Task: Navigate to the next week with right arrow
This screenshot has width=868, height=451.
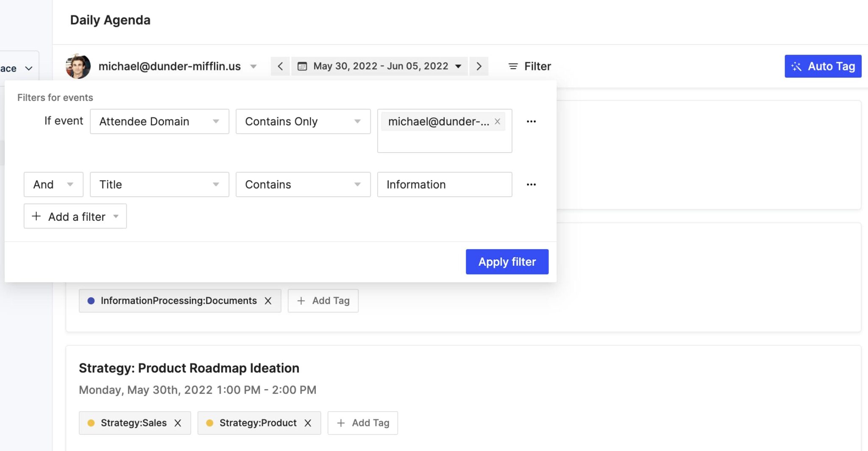Action: click(479, 66)
